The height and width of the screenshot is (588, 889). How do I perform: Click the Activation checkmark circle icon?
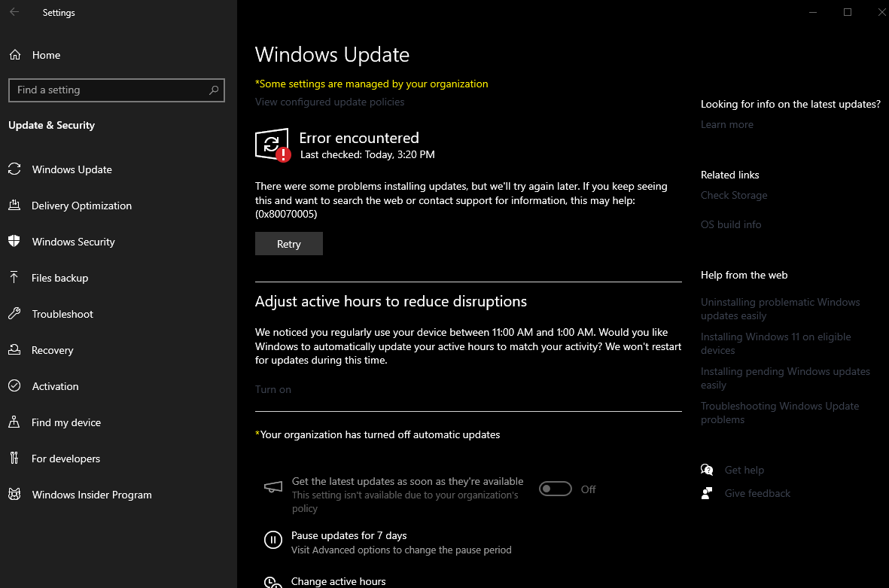[15, 385]
